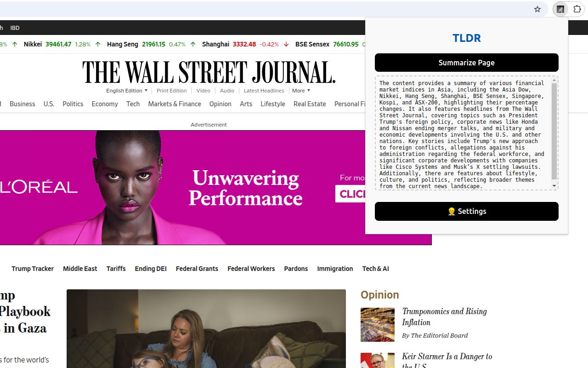Click the BSE Sensex index ticker
Viewport: 588px width, 368px height.
(x=330, y=44)
